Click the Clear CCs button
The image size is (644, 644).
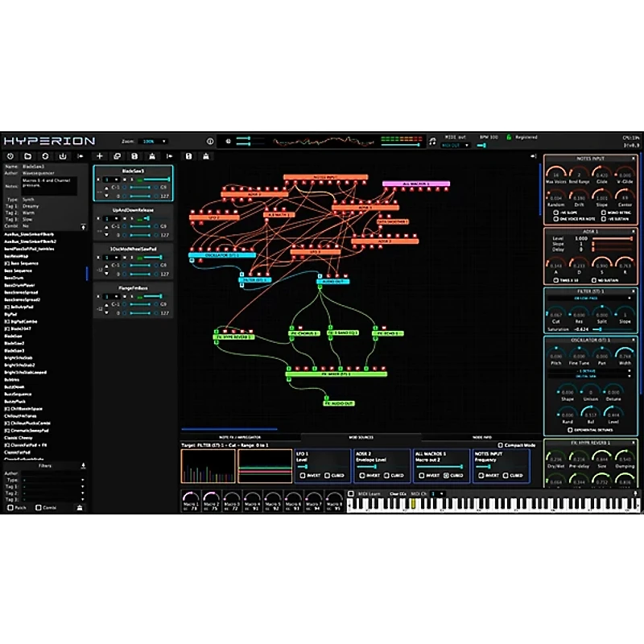pos(396,493)
